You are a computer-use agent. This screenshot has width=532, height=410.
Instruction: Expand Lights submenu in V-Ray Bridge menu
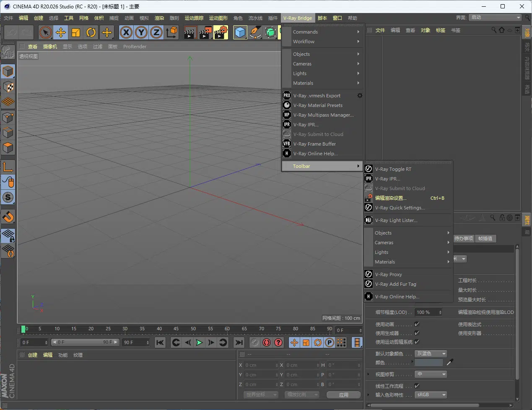tap(322, 73)
